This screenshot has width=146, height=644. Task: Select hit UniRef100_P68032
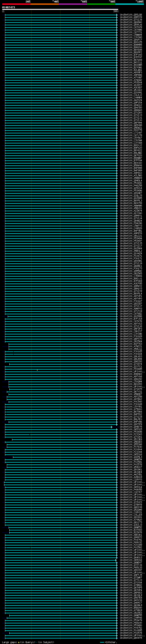131,542
